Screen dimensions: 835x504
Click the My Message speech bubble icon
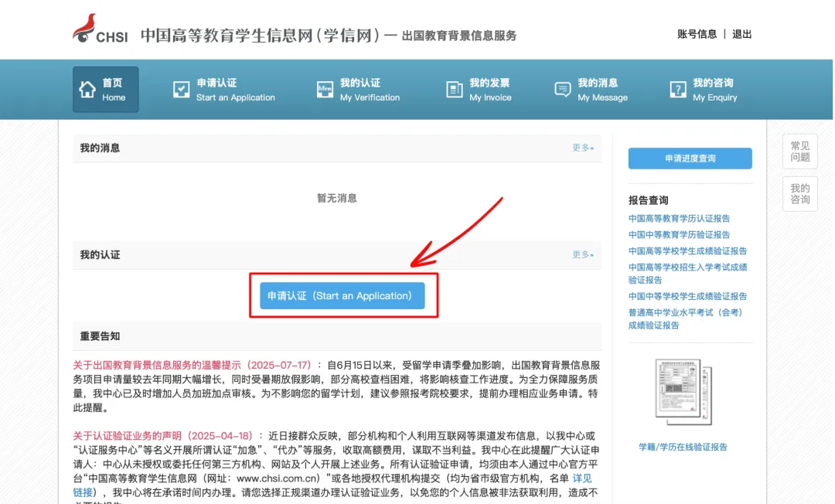[562, 90]
